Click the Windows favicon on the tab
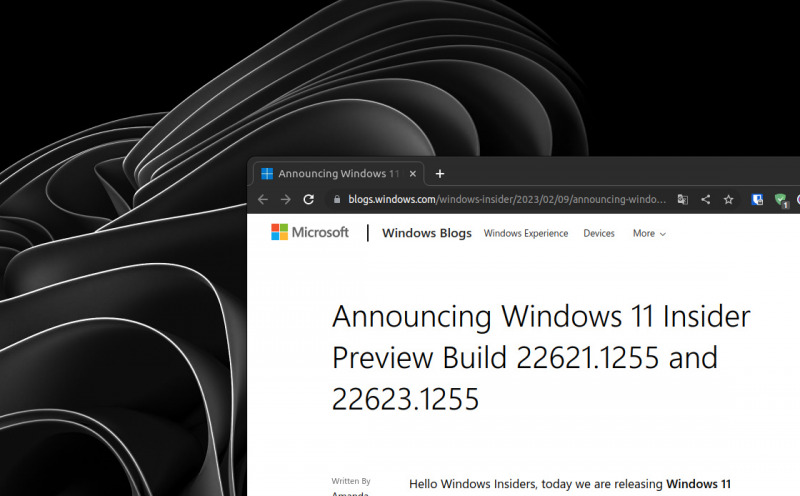The height and width of the screenshot is (496, 800). [267, 174]
